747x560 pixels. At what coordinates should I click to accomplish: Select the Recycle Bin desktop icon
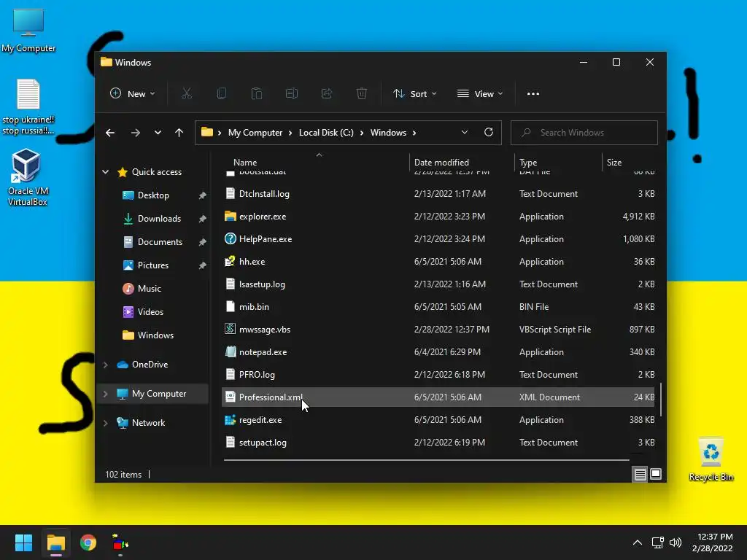point(711,459)
